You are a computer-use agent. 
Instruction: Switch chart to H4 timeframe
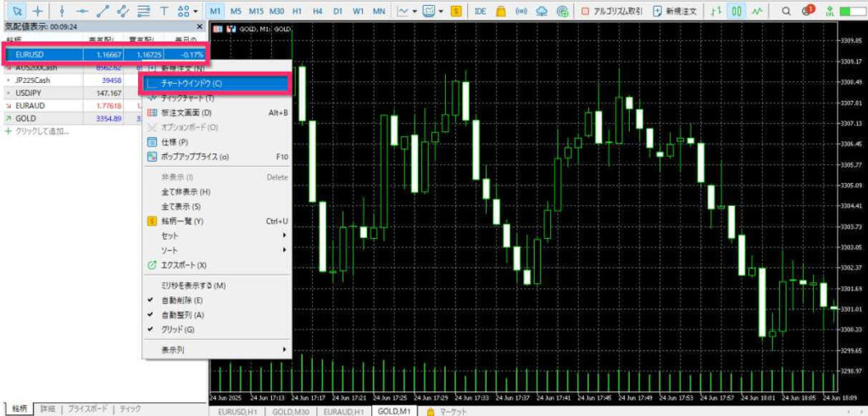[x=317, y=10]
